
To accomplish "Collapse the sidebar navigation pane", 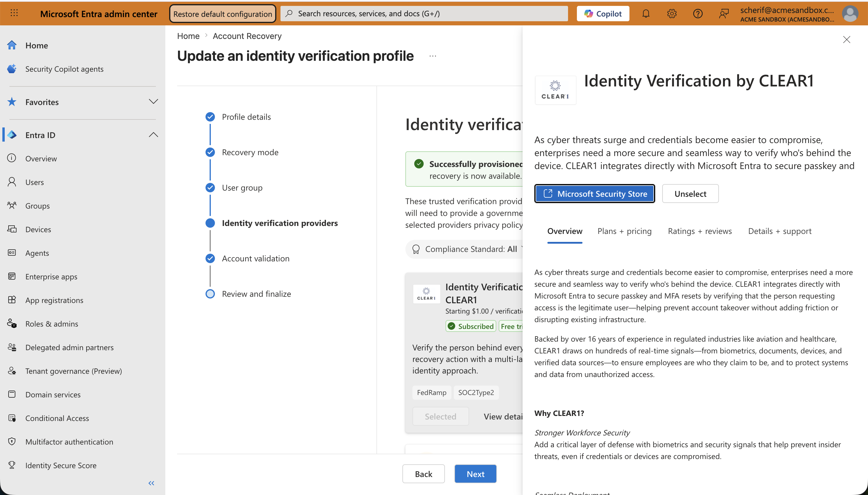I will point(151,483).
